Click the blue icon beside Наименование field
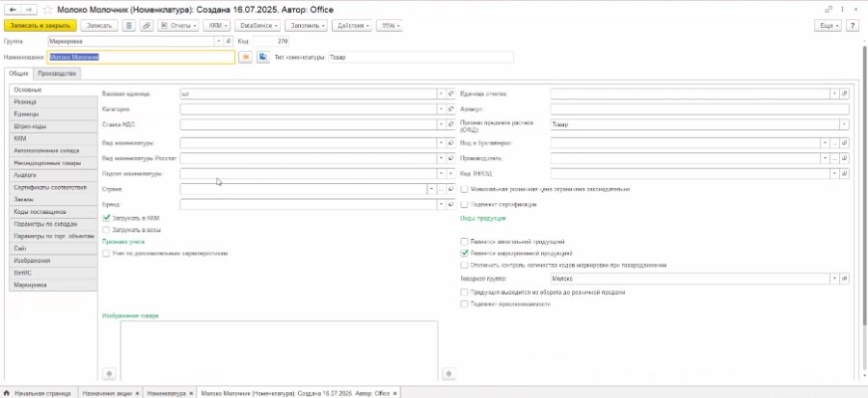Viewport: 868px width, 398px height. pos(263,57)
